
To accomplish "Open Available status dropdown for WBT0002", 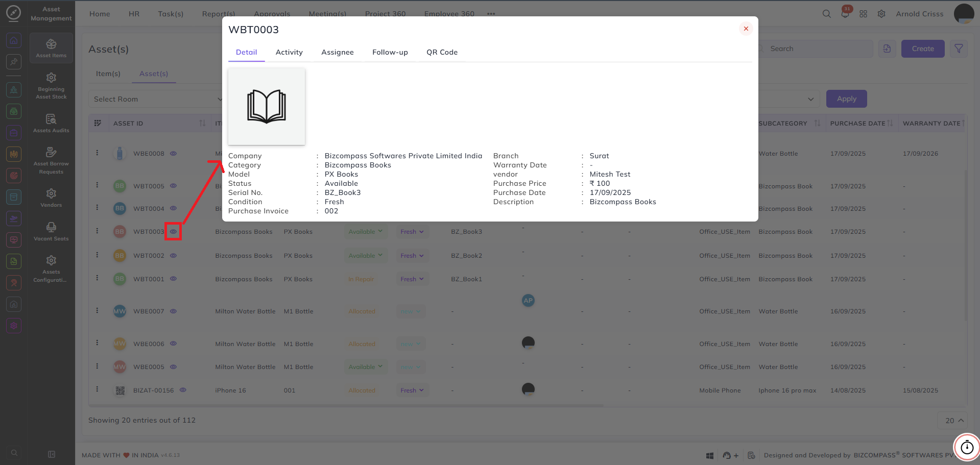I will click(x=366, y=256).
